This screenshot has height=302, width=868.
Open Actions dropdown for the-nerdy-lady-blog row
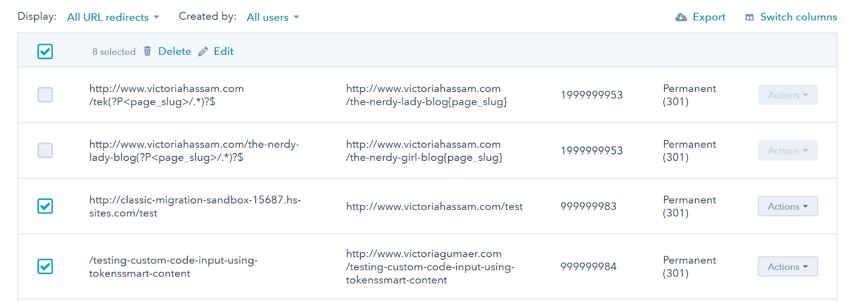(787, 150)
